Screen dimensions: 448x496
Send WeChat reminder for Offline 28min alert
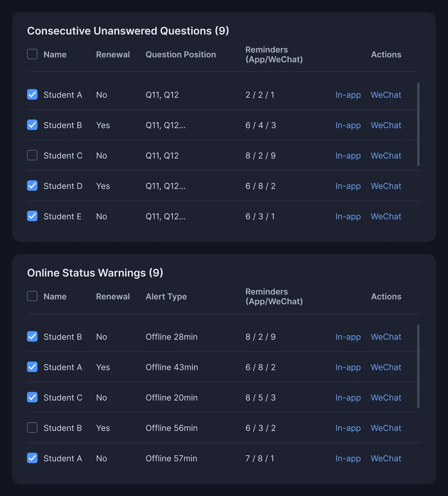(x=386, y=337)
